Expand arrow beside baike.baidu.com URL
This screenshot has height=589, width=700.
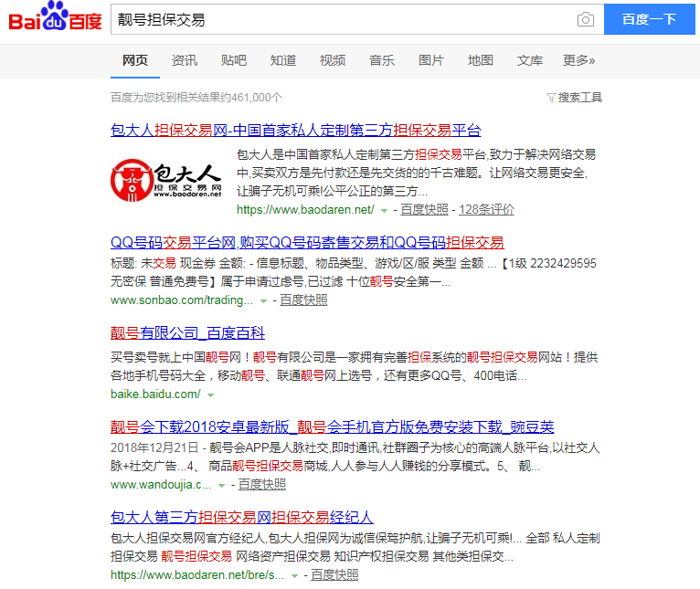(211, 394)
